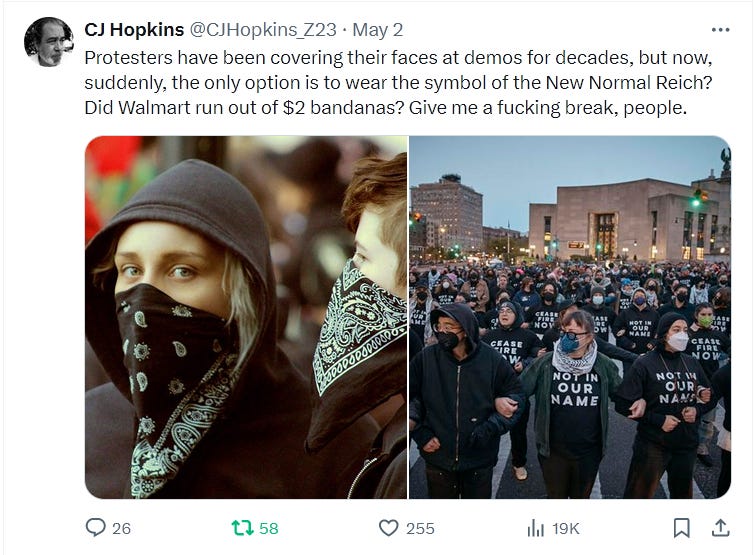754x555 pixels.
Task: Like the tweet with the heart icon
Action: click(389, 528)
